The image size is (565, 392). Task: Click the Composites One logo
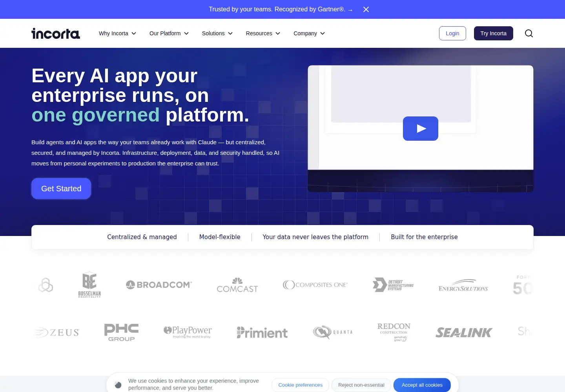315,285
